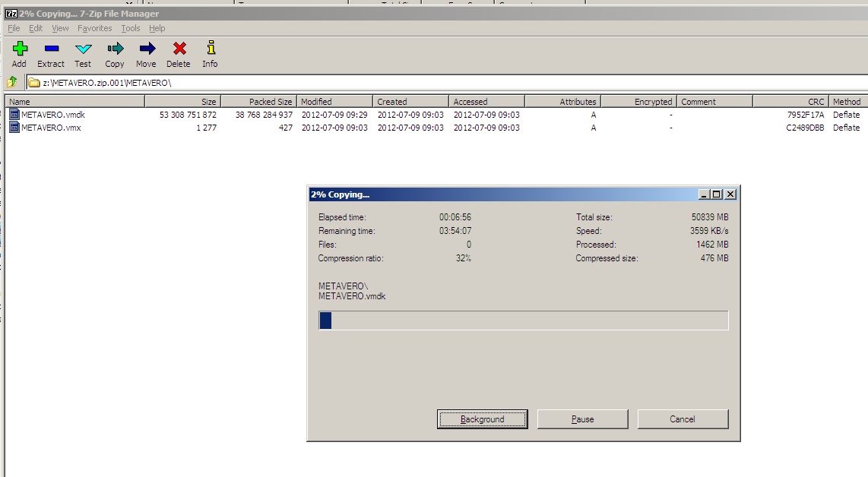This screenshot has width=868, height=477.
Task: Click the Move toolbar icon
Action: (147, 49)
